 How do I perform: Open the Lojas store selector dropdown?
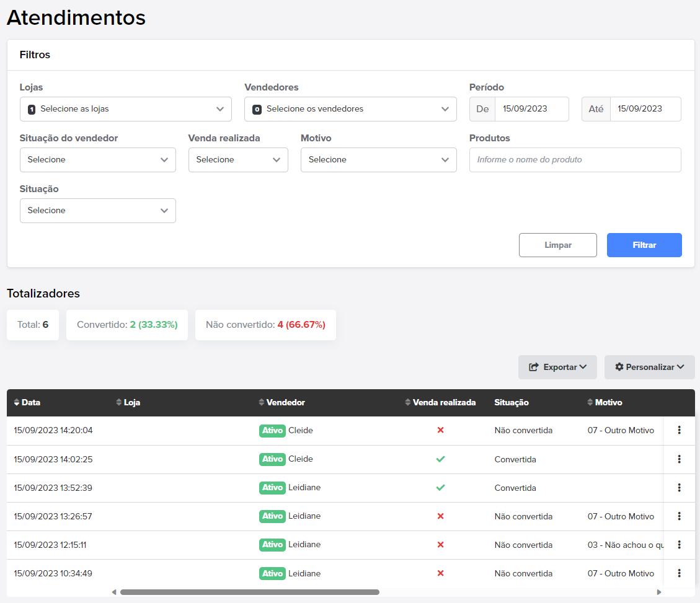tap(125, 109)
